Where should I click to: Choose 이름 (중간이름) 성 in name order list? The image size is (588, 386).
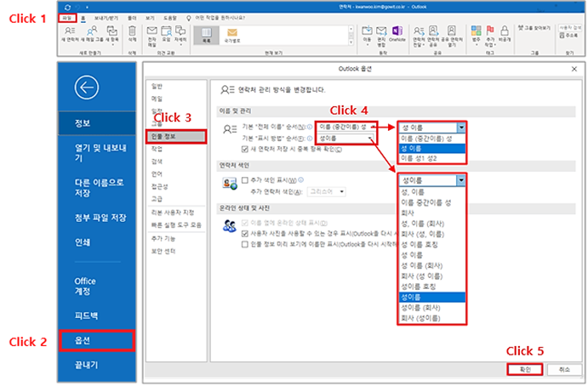[432, 139]
